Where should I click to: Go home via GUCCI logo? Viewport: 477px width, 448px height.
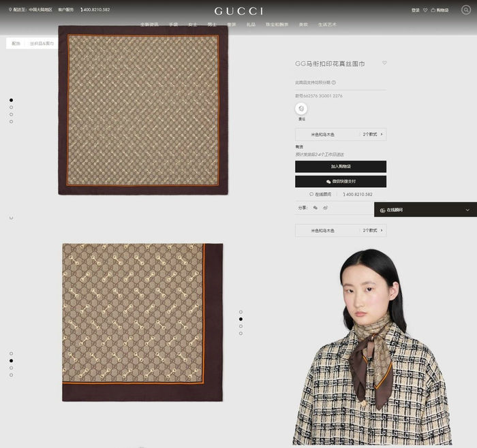click(238, 12)
